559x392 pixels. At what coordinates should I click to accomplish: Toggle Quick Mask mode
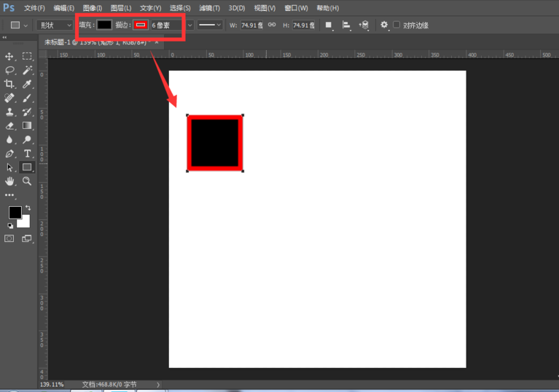(x=9, y=238)
